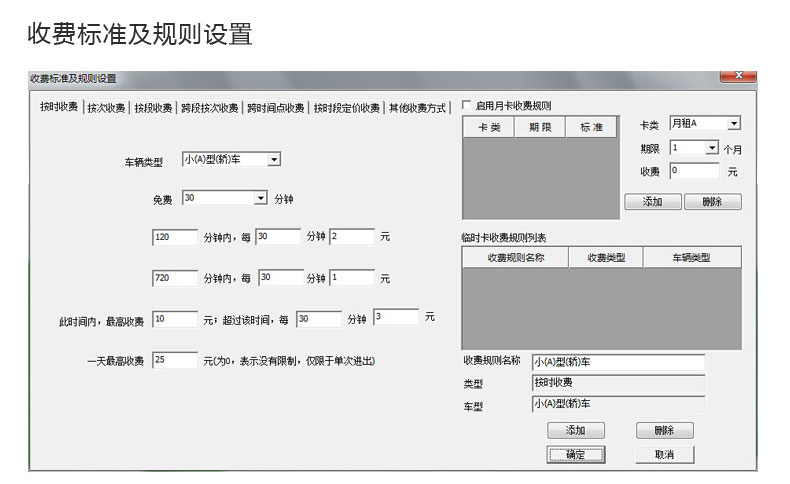Expand the 免费 minutes dropdown
Screen dimensions: 790x484
point(261,198)
